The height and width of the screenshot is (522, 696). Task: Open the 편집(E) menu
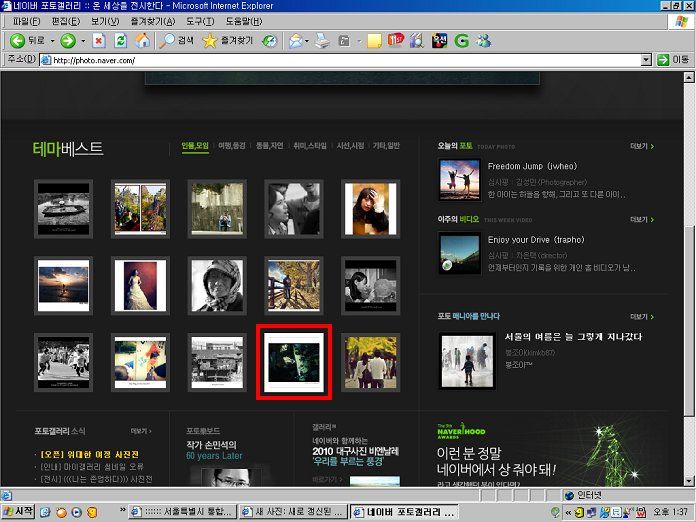66,21
